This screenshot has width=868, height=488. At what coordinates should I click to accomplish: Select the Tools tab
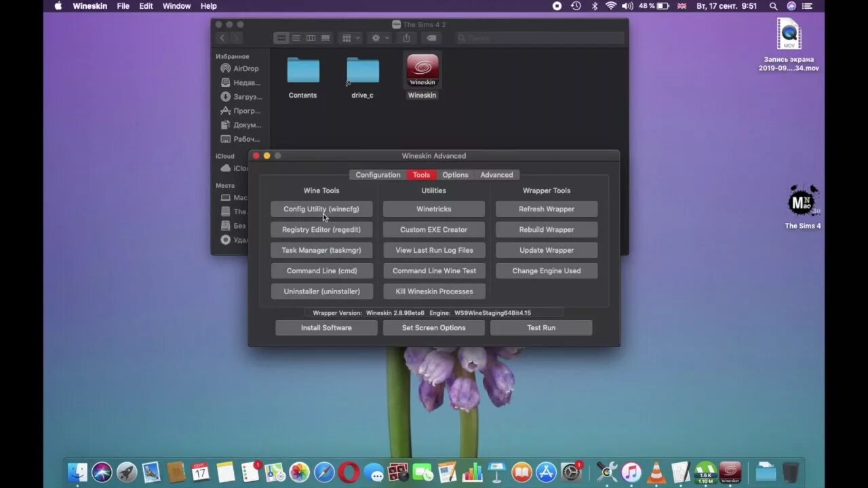point(421,175)
